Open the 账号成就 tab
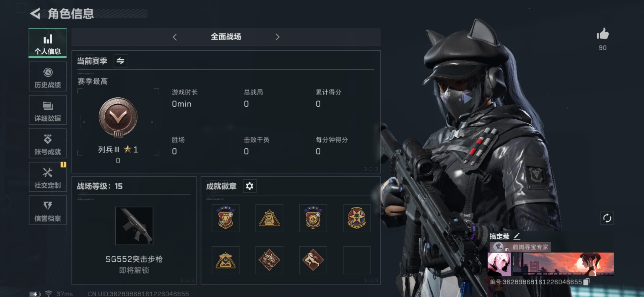The width and height of the screenshot is (644, 297). coord(48,143)
